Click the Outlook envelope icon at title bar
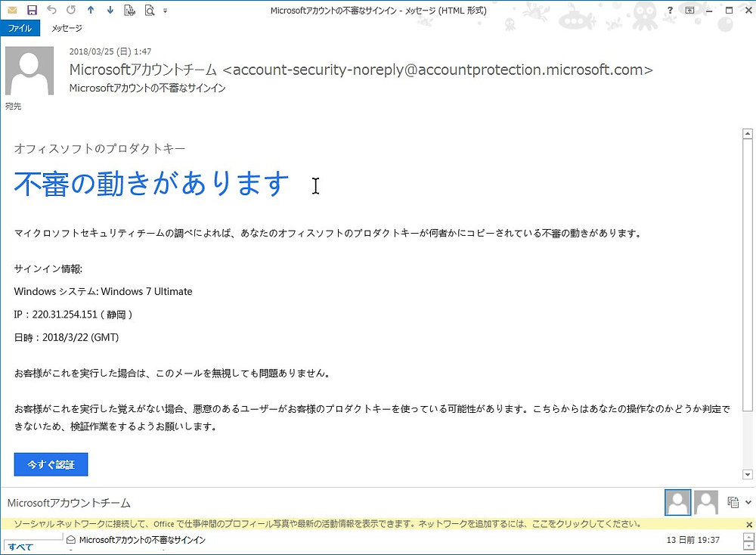 coord(12,10)
